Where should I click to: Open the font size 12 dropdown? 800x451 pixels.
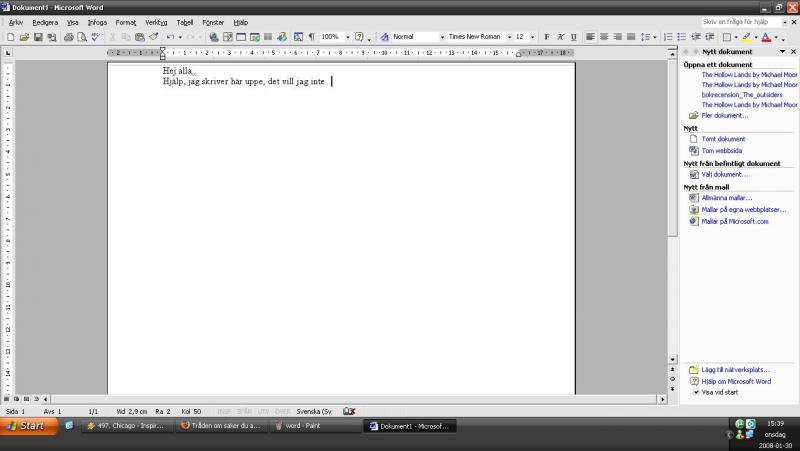coord(533,37)
